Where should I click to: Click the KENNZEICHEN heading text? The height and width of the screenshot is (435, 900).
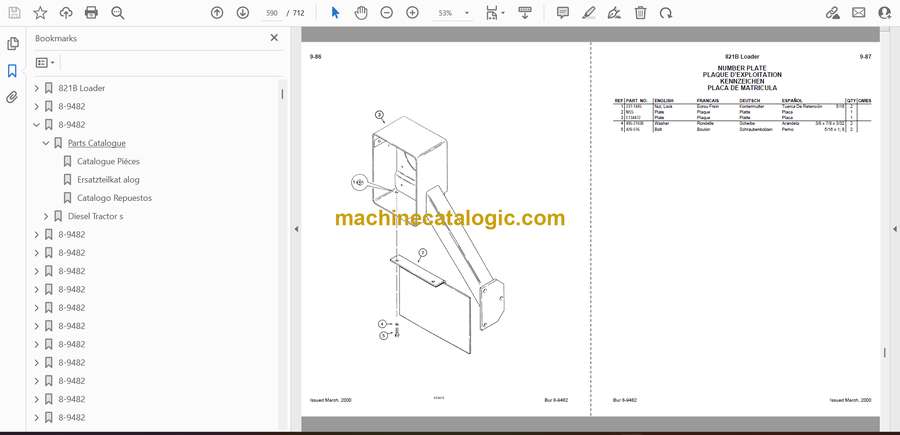pyautogui.click(x=742, y=81)
